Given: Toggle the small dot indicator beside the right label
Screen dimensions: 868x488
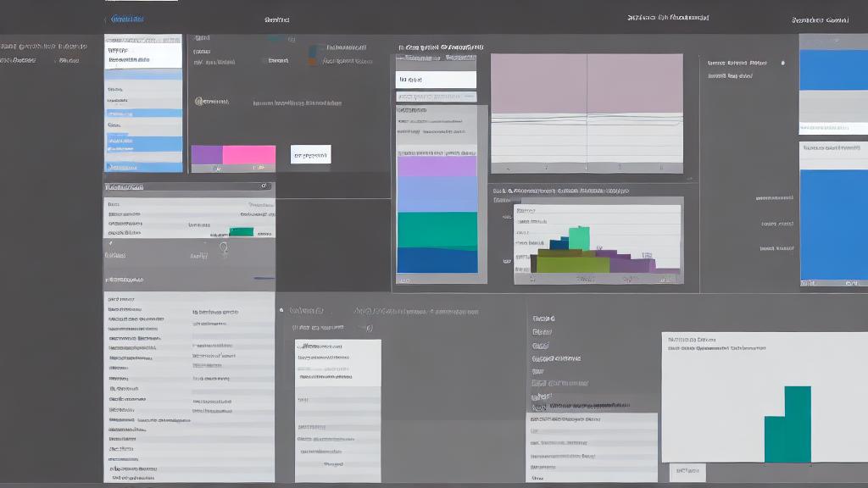Looking at the screenshot, I should tap(782, 63).
